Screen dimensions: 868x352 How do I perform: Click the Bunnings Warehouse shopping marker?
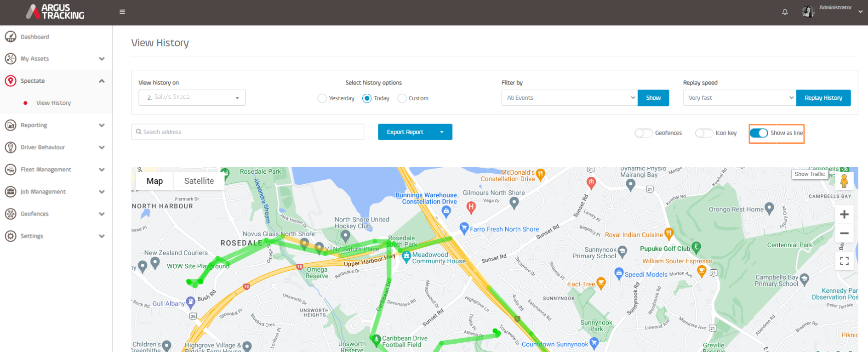(x=446, y=211)
